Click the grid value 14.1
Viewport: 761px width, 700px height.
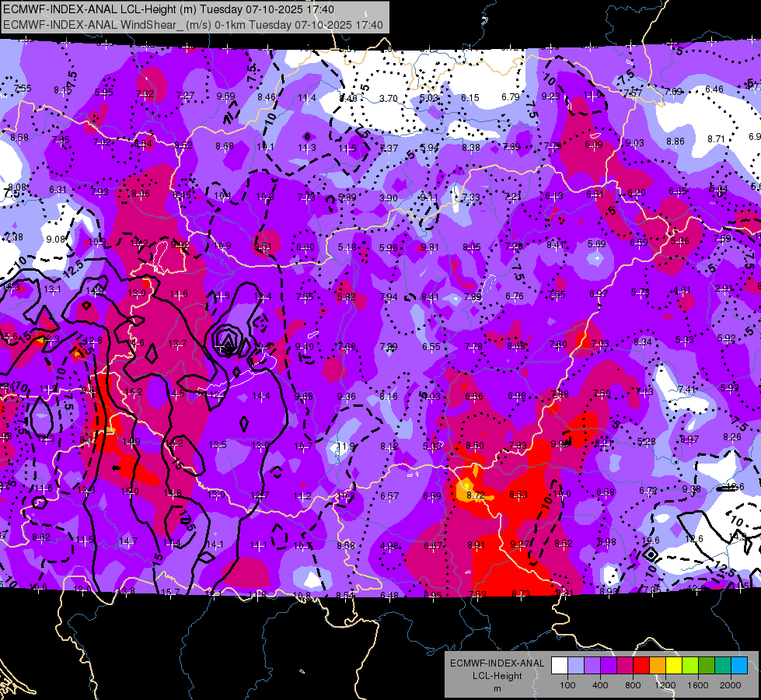(x=215, y=544)
